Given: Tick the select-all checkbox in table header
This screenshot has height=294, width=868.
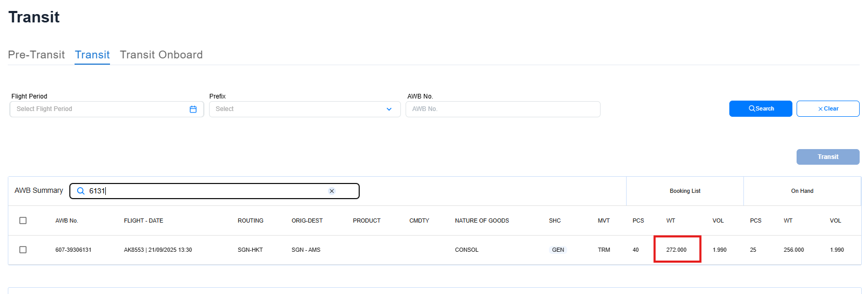Looking at the screenshot, I should (x=23, y=220).
